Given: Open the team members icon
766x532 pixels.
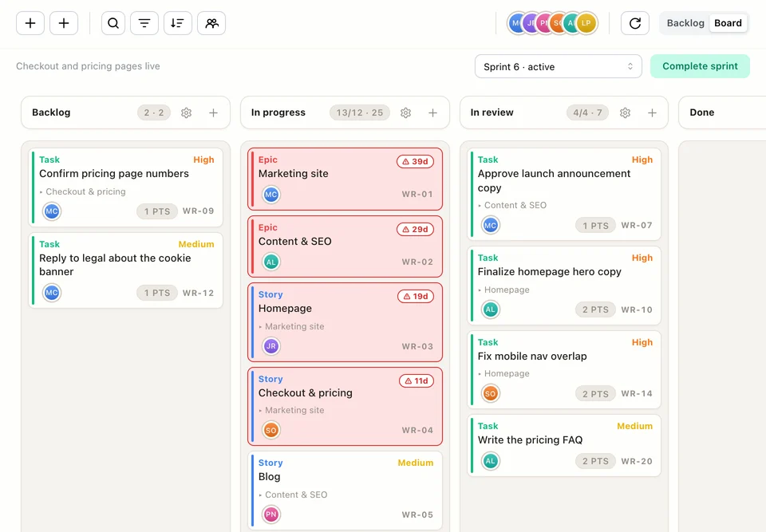Looking at the screenshot, I should point(211,23).
